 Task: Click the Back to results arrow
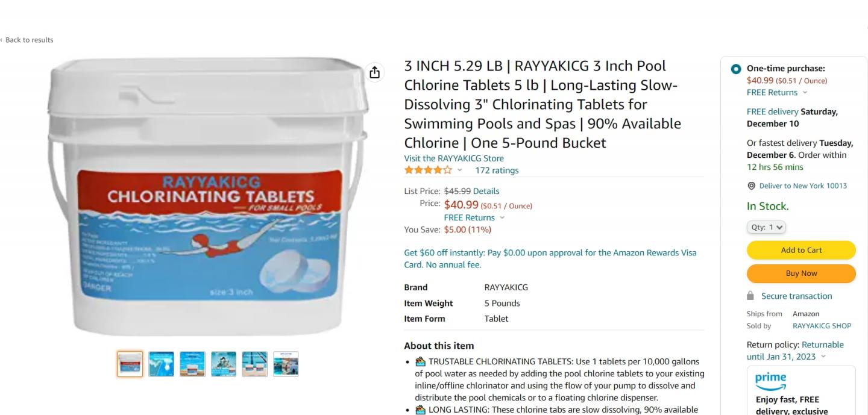tap(2, 40)
